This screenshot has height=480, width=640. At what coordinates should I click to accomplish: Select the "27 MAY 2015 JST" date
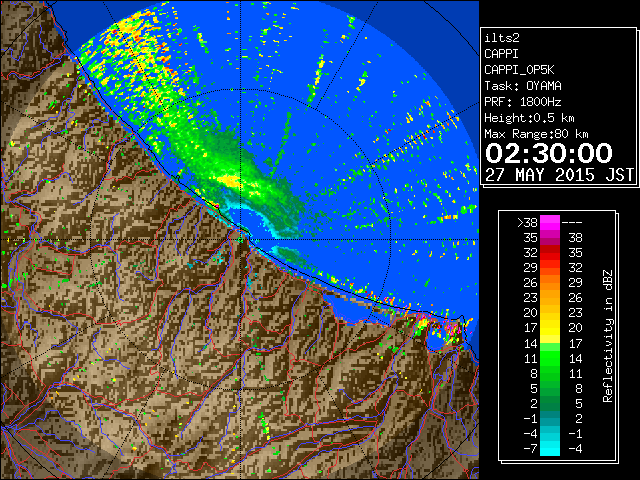point(560,175)
